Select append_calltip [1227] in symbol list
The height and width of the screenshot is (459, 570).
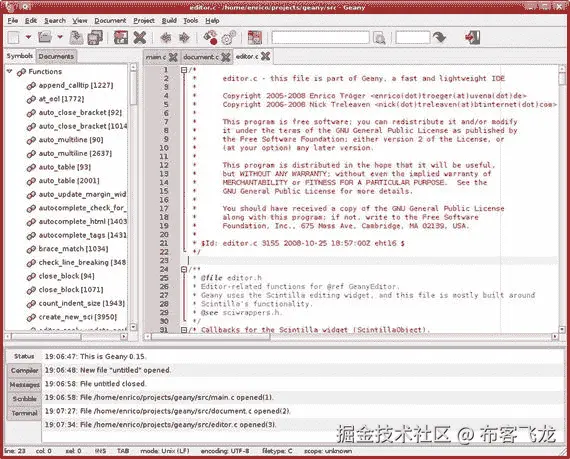tap(76, 85)
